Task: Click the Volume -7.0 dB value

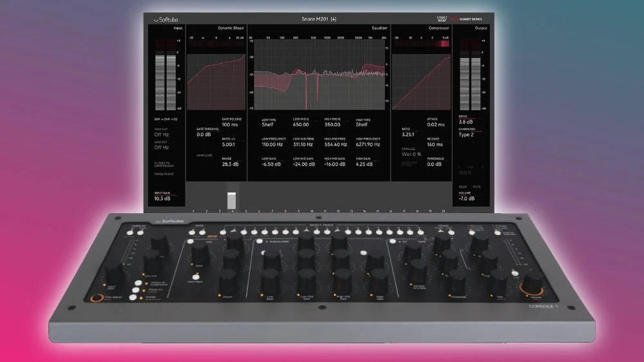Action: click(466, 198)
